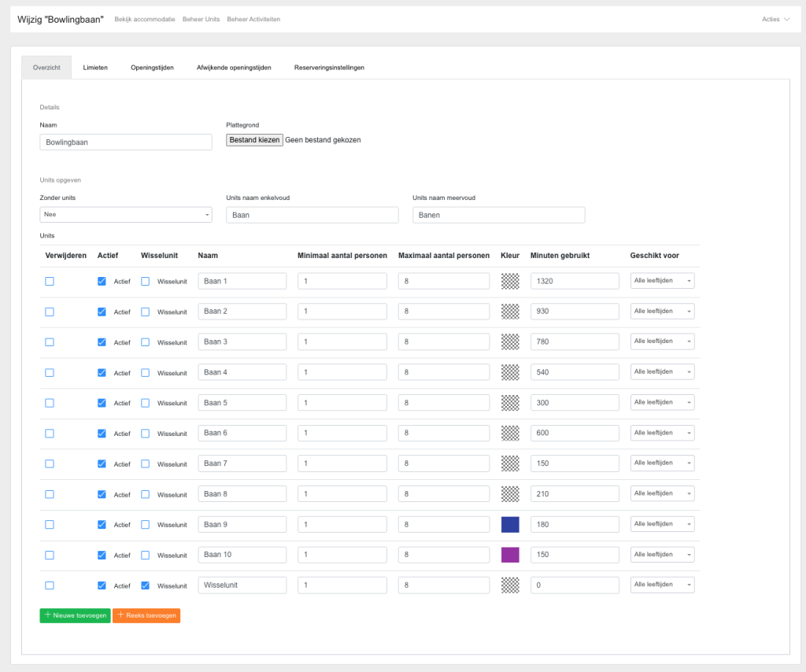Pick the purple color swatch for Baan 10
This screenshot has width=806, height=672.
click(510, 555)
